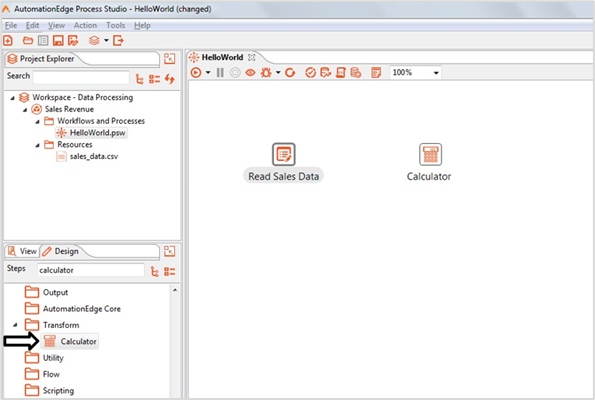
Task: Click the tree hierarchy icon beside Steps field
Action: [x=154, y=271]
